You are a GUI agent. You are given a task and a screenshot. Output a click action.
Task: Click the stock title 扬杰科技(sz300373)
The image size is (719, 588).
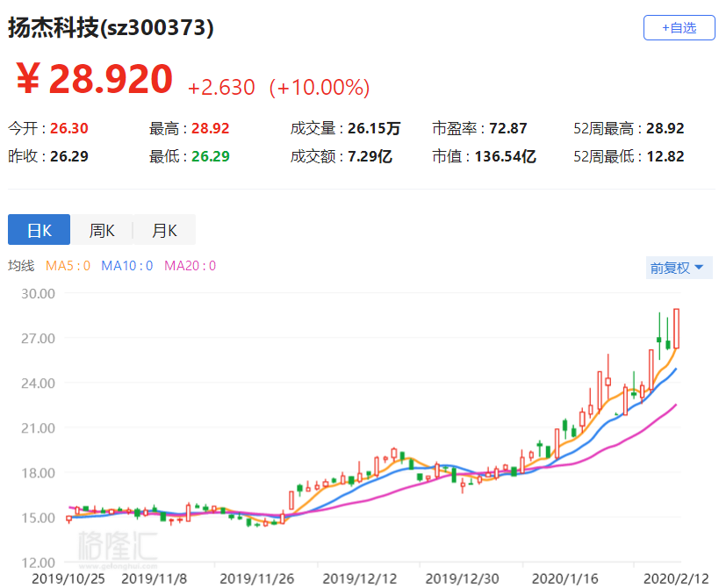[x=111, y=27]
